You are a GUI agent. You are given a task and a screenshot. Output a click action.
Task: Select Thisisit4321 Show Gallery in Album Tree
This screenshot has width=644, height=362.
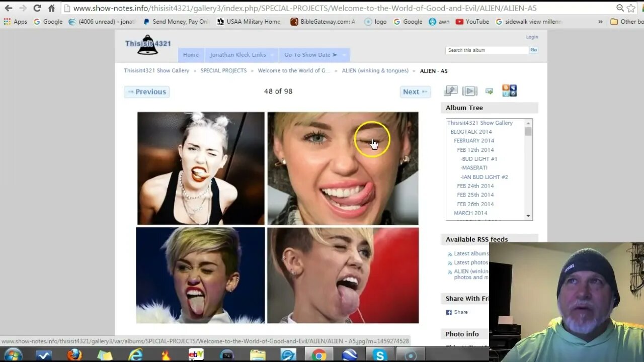pyautogui.click(x=480, y=123)
